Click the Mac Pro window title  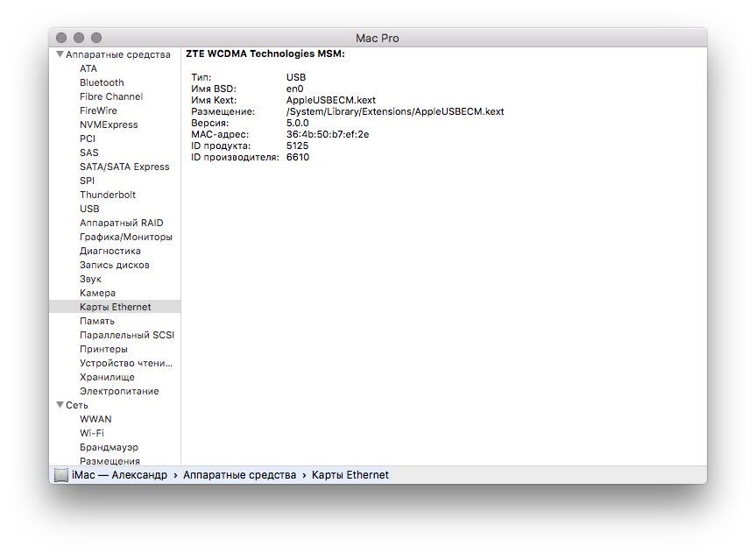377,38
